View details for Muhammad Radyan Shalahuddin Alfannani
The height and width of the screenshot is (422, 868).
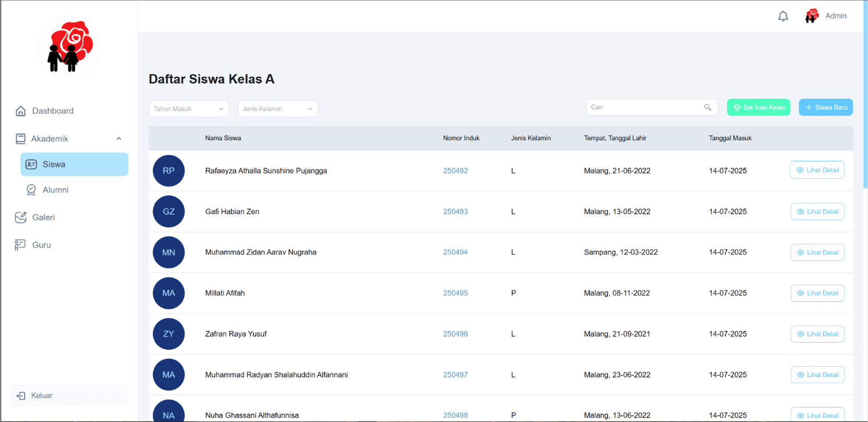click(817, 374)
